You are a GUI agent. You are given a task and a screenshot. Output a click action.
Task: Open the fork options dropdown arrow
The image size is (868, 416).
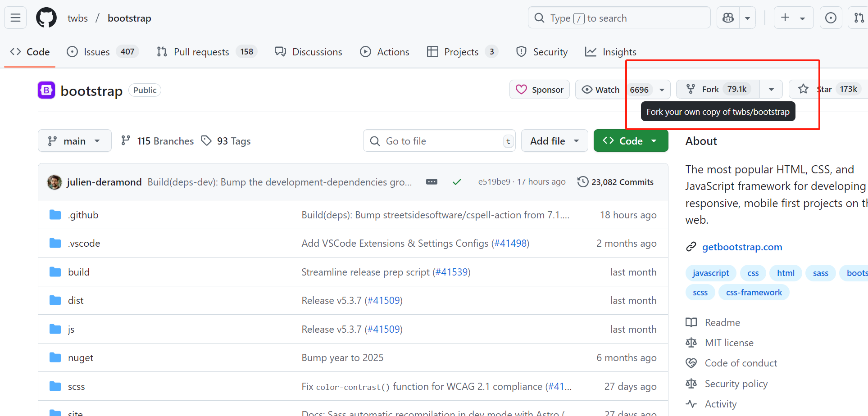click(771, 90)
